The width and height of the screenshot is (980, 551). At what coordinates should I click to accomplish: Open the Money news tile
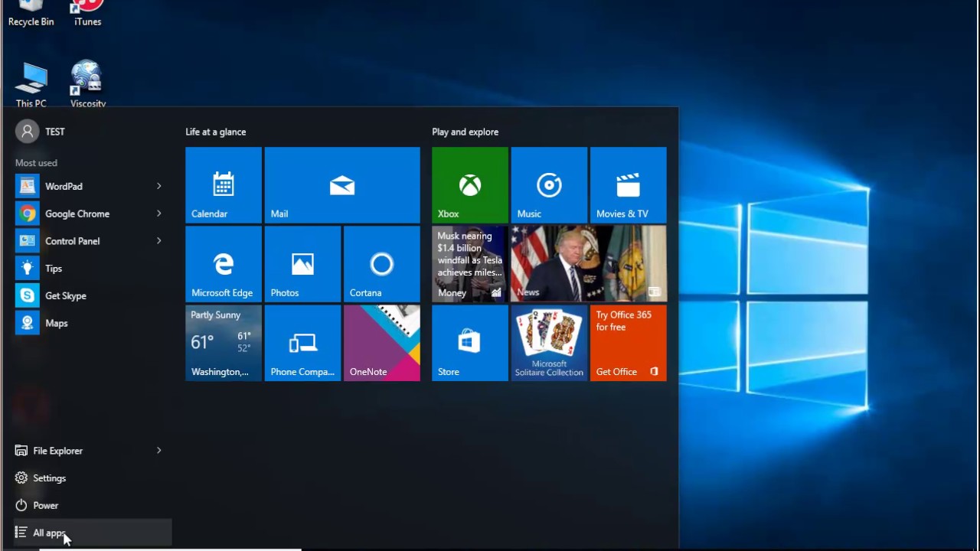point(470,264)
